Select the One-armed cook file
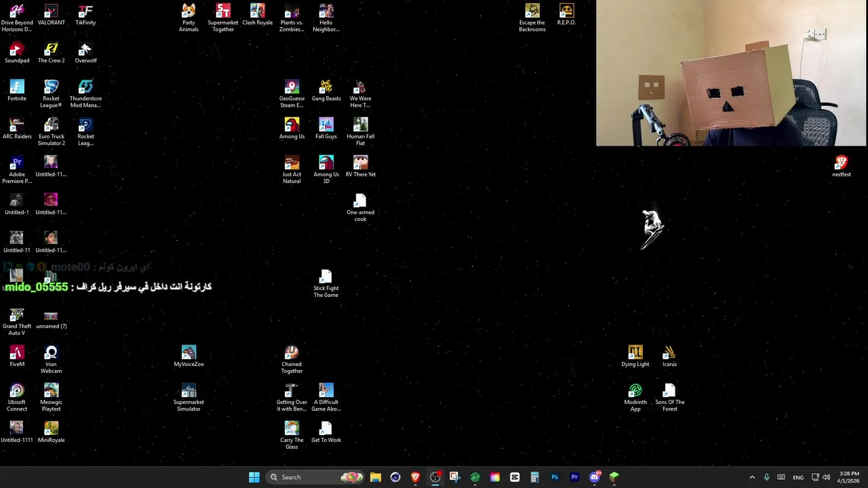868x488 pixels. point(360,207)
